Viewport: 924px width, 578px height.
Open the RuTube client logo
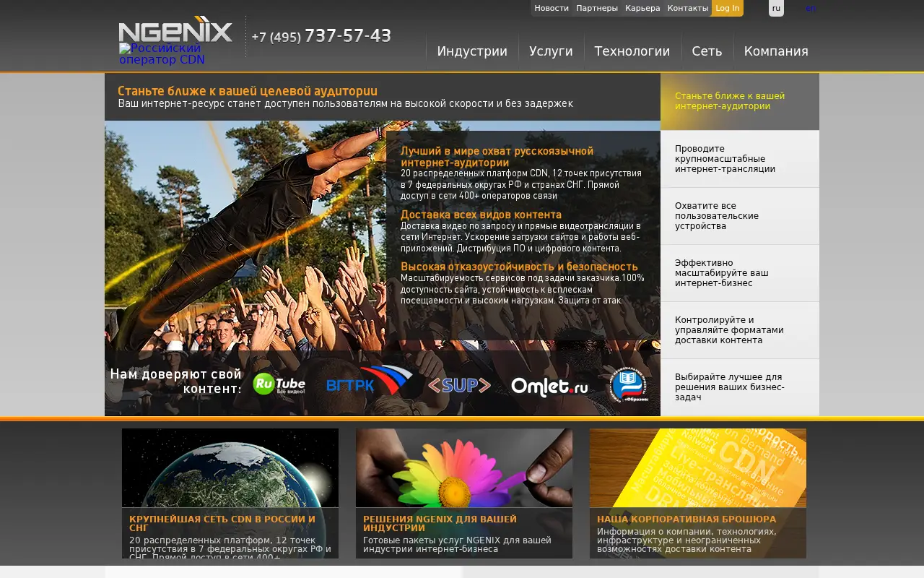click(279, 384)
